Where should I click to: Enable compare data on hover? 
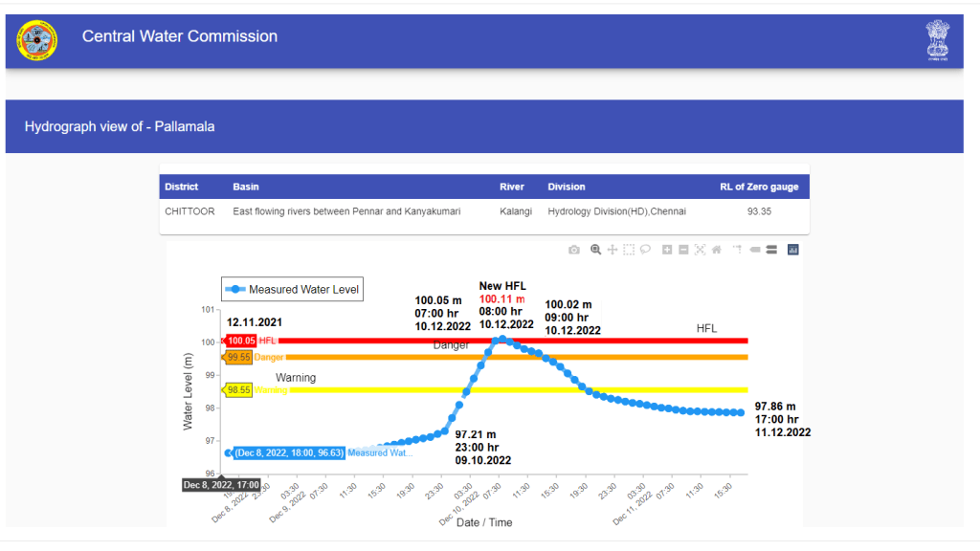[x=770, y=250]
